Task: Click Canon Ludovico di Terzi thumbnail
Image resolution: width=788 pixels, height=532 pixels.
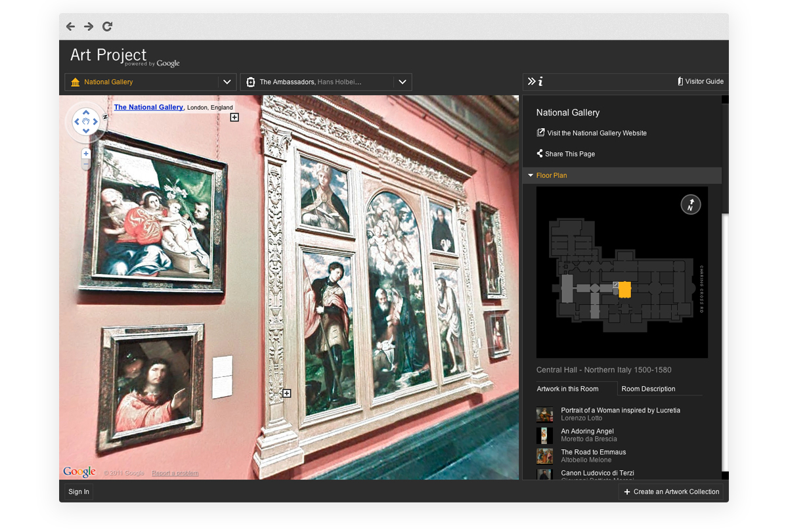Action: [x=544, y=474]
